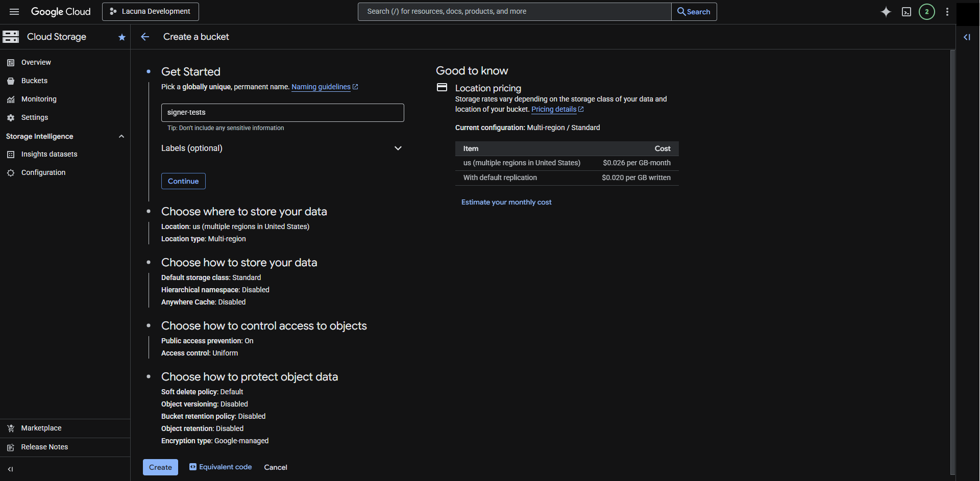980x481 pixels.
Task: Collapse the right side panel icon
Action: [967, 37]
